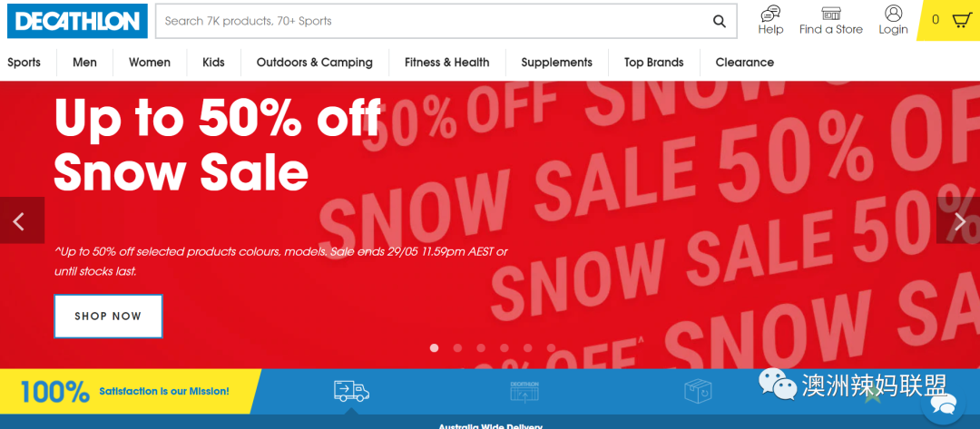Viewport: 980px width, 429px height.
Task: Open Help chat bubbles icon
Action: pyautogui.click(x=770, y=13)
